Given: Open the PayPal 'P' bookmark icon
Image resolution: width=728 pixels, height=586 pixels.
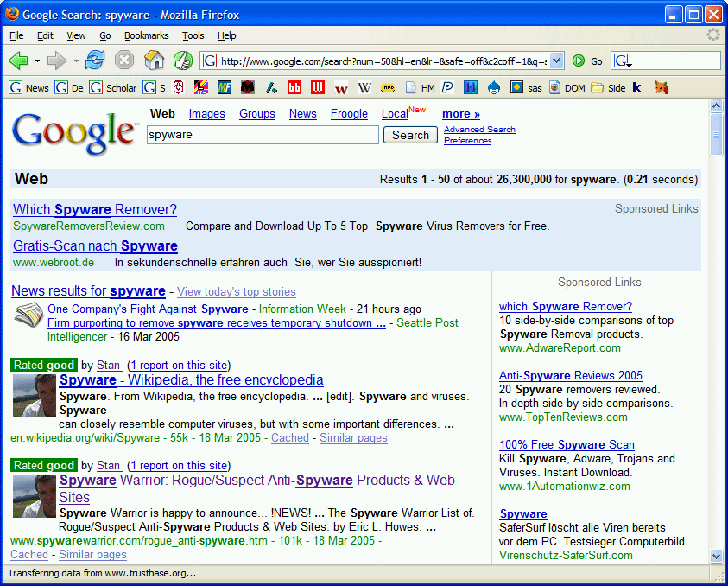Looking at the screenshot, I should 447,87.
